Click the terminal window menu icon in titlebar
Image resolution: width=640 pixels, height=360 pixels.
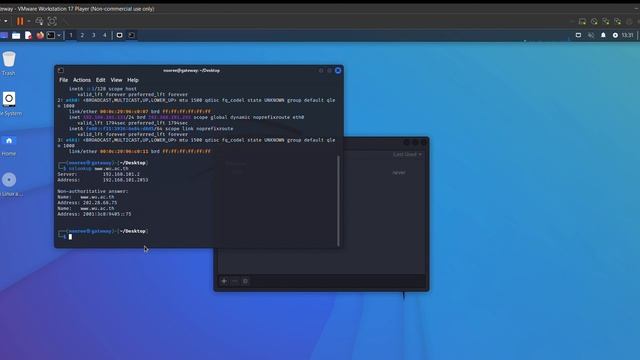[x=60, y=71]
